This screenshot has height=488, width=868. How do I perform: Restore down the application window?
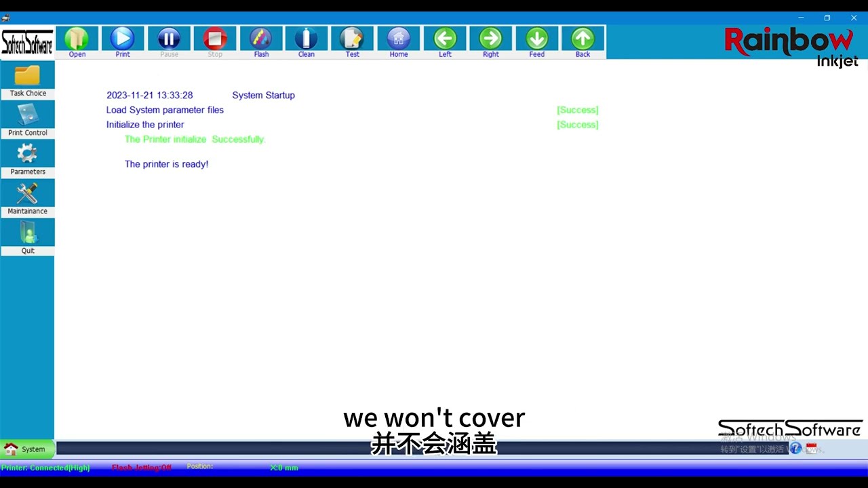(827, 18)
